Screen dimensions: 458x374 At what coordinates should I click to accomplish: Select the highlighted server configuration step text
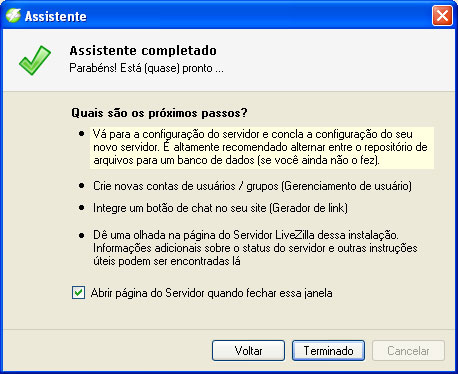262,147
